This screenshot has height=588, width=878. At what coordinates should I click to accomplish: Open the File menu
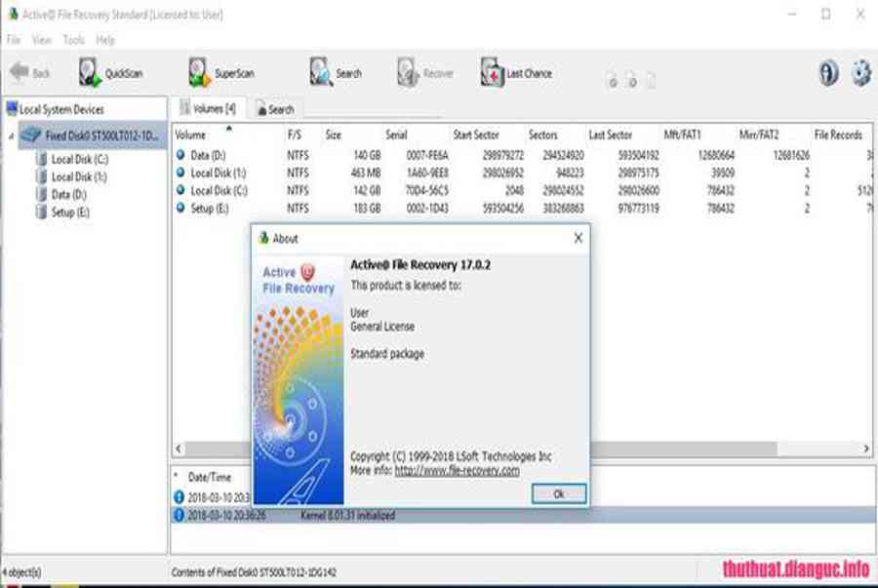(x=14, y=40)
